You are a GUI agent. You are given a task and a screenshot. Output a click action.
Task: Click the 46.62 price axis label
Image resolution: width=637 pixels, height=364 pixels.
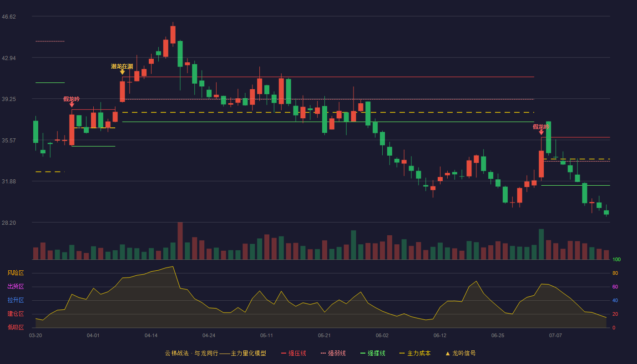click(9, 17)
